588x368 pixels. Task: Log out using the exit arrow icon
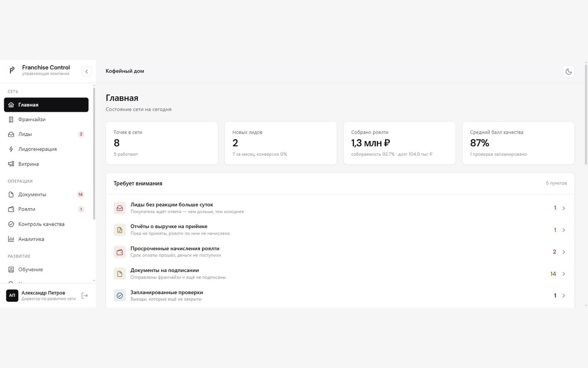pos(85,296)
